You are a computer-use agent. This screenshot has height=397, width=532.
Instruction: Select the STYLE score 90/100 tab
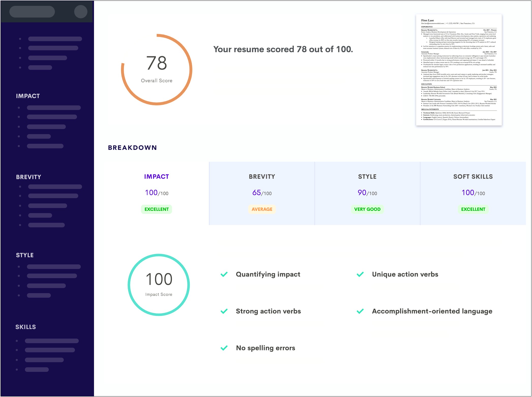click(x=366, y=193)
